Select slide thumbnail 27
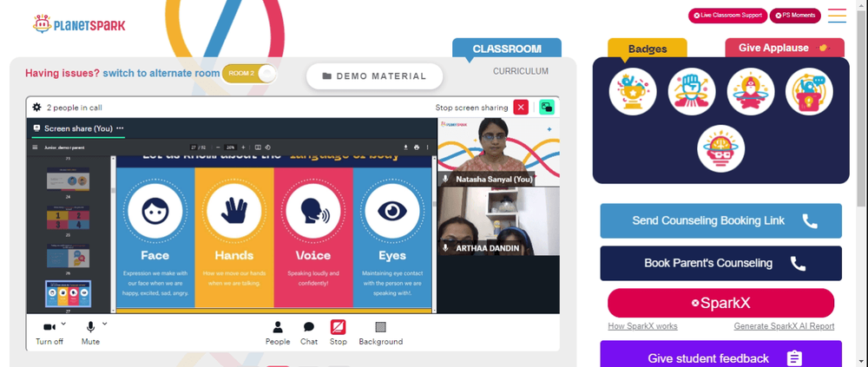The width and height of the screenshot is (868, 367). 68,294
